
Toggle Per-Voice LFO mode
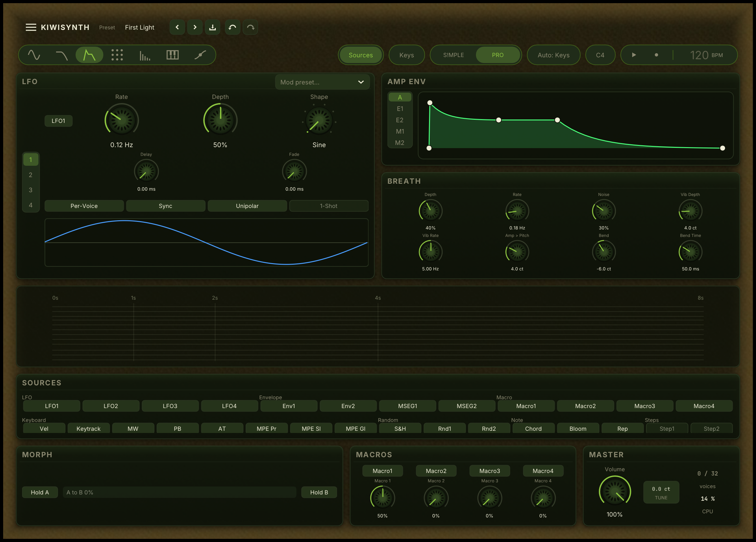point(84,206)
